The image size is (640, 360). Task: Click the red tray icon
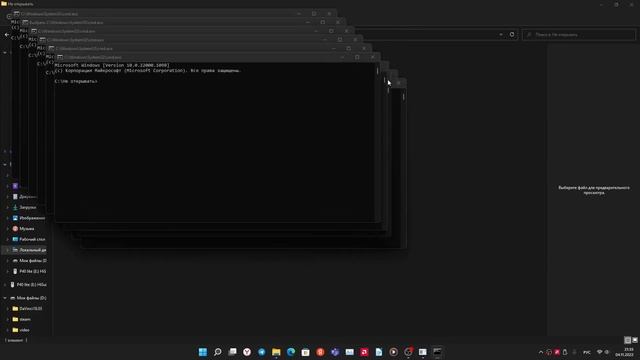click(557, 352)
